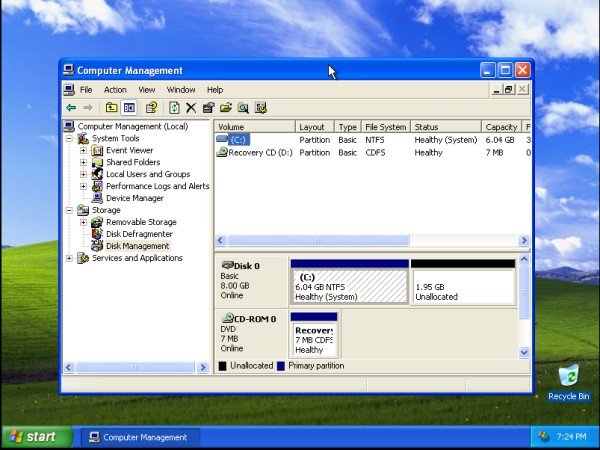
Task: Click the Device Manager tree icon
Action: pos(97,198)
